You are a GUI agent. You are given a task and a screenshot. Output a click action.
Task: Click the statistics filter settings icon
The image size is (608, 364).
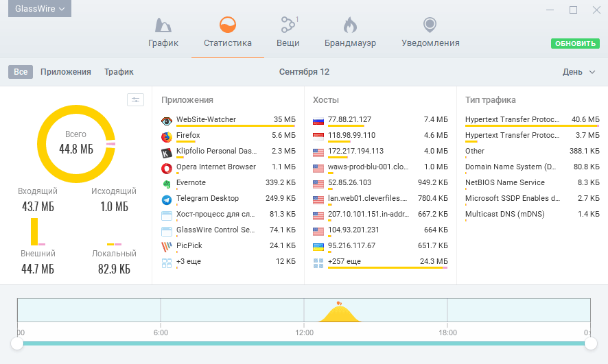click(135, 100)
